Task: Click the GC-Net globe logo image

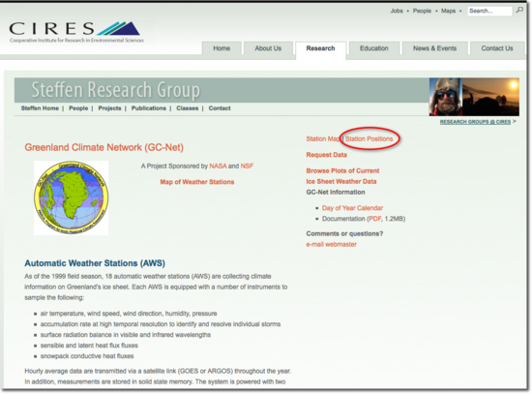Action: (x=72, y=198)
